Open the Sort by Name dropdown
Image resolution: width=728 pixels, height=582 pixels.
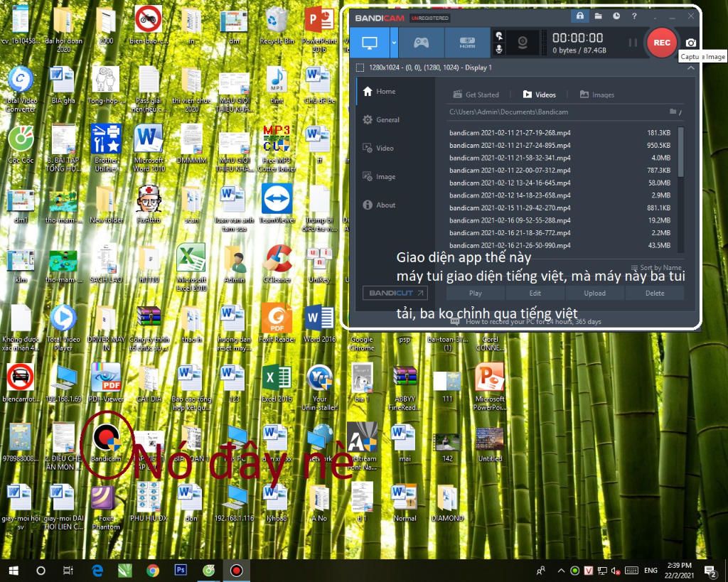[x=656, y=268]
